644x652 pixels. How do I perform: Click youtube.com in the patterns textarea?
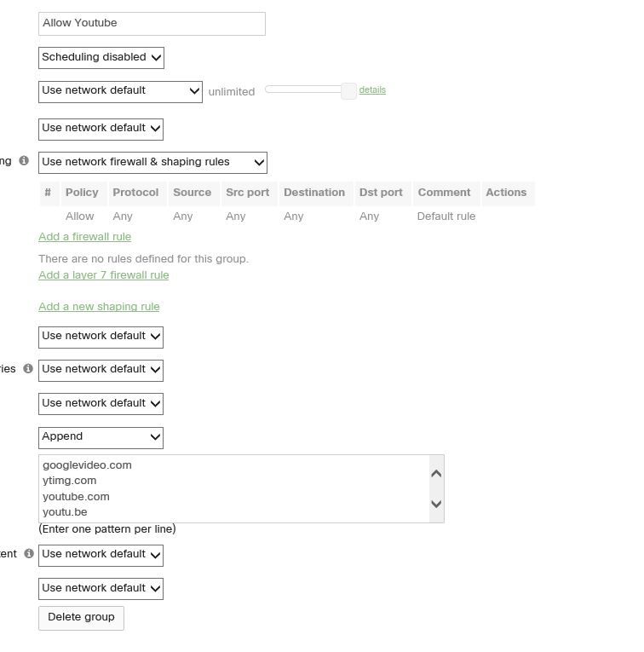coord(77,497)
